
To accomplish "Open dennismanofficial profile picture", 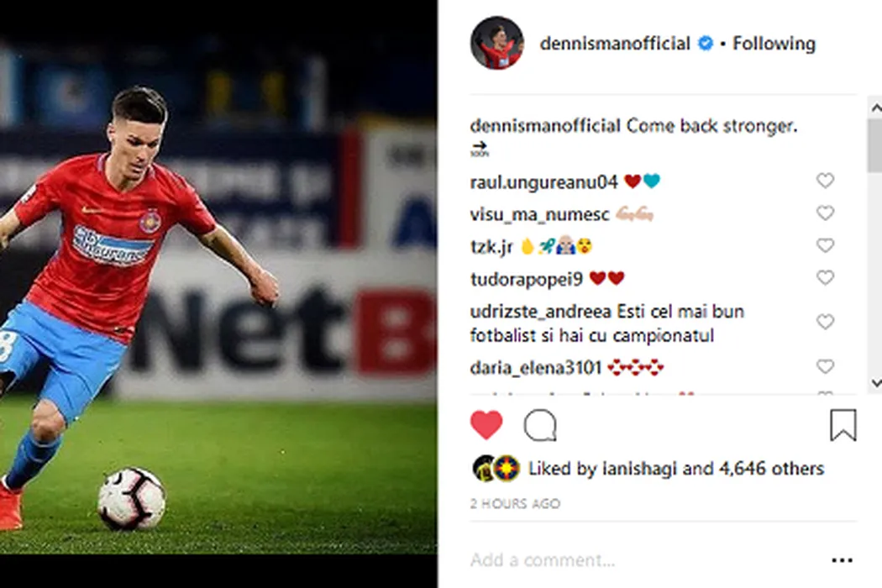I will pyautogui.click(x=497, y=43).
